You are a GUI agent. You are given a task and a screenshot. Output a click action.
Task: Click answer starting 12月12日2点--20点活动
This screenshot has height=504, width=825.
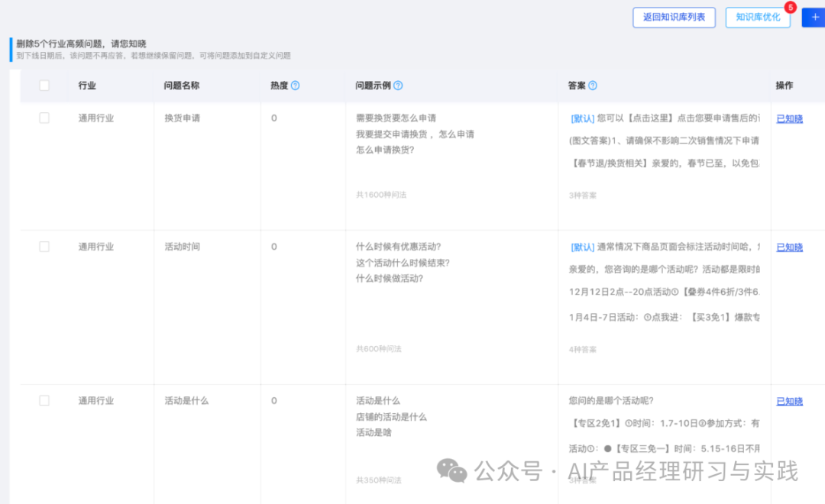[x=665, y=292]
